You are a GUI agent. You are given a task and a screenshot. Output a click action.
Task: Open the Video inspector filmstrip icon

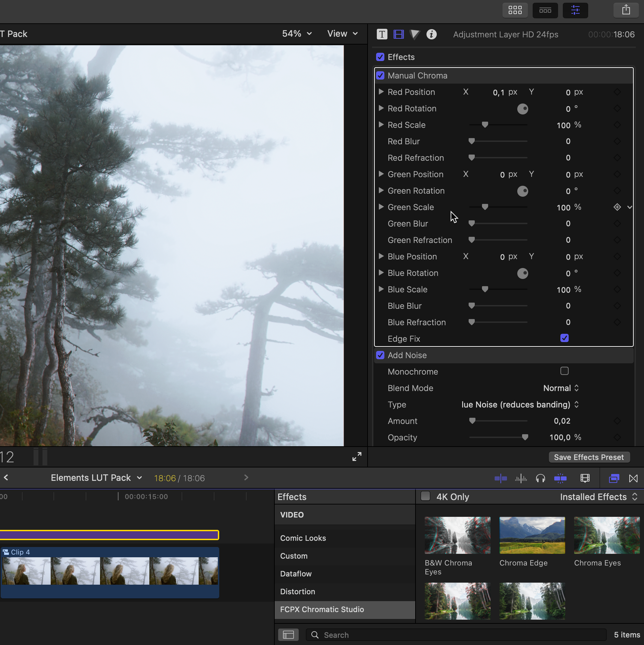pos(398,34)
